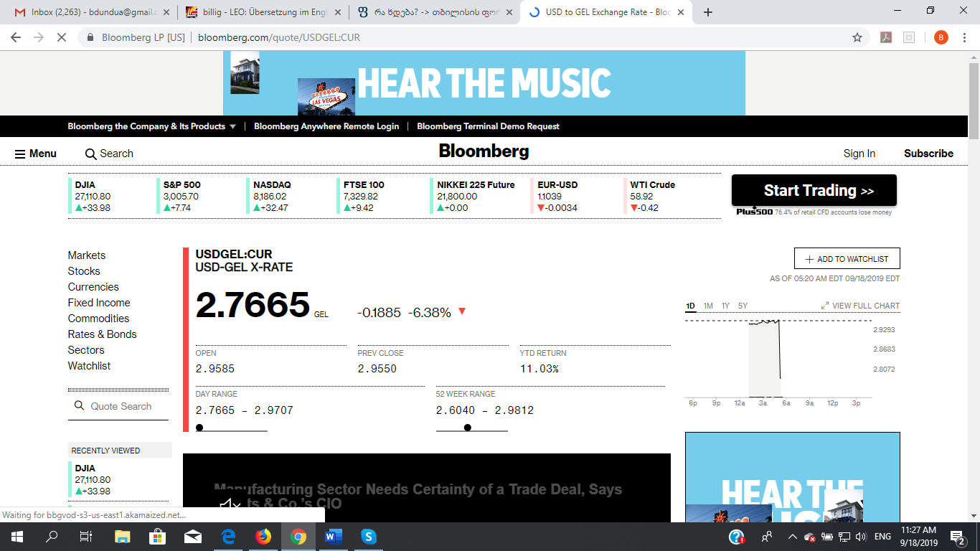Click the Search magnifier icon in header
Screen dimensions: 980x551
[x=90, y=154]
